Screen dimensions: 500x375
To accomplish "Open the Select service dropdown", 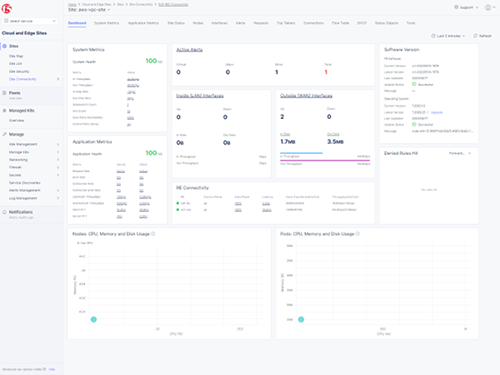I will [30, 21].
